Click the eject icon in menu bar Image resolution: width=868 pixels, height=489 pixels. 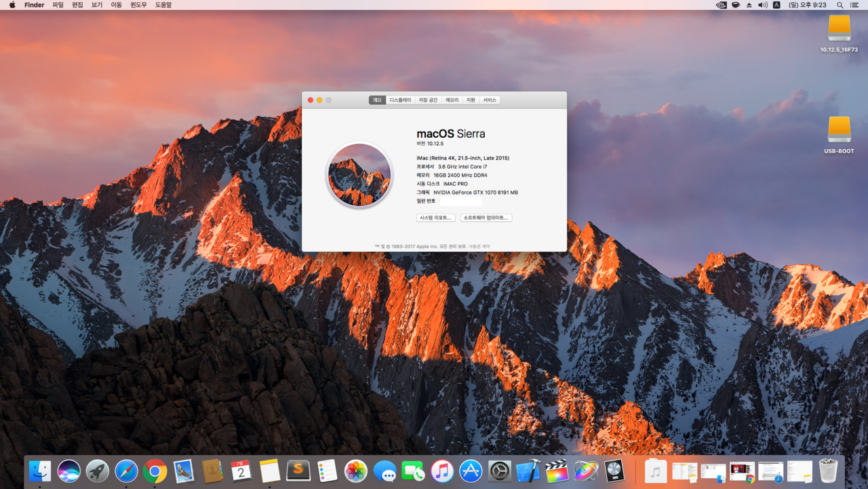(749, 5)
